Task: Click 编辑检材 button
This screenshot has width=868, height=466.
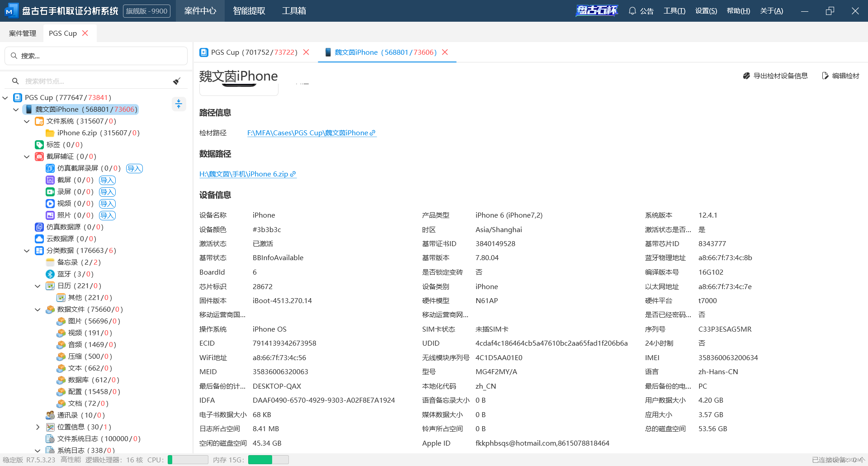Action: [840, 76]
